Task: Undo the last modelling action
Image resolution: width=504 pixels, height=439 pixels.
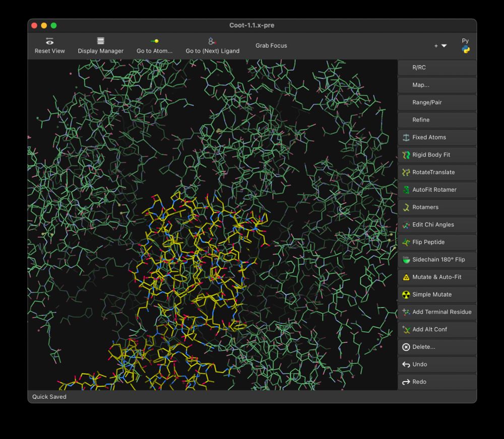Action: (x=437, y=364)
